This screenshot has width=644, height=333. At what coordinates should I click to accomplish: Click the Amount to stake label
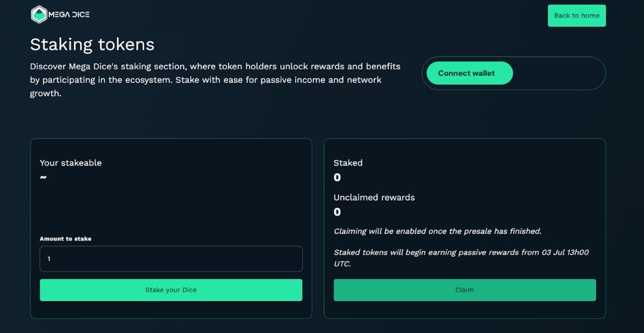(x=65, y=239)
